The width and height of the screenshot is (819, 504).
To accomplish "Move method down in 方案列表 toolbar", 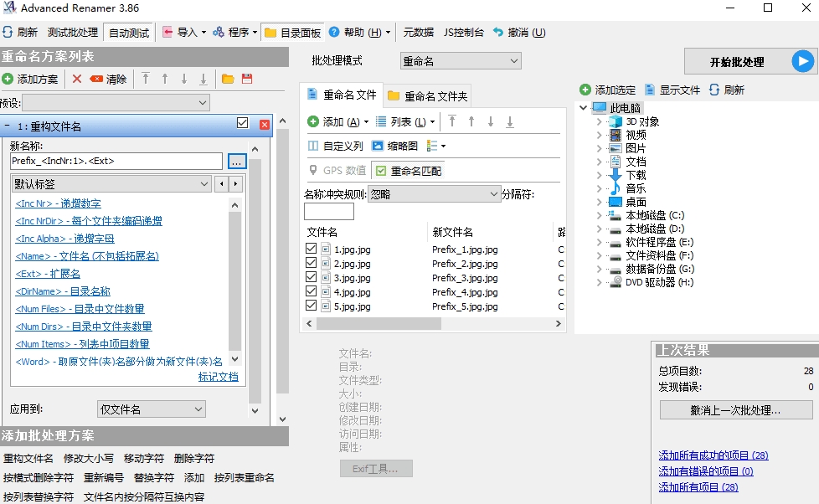I will 184,79.
